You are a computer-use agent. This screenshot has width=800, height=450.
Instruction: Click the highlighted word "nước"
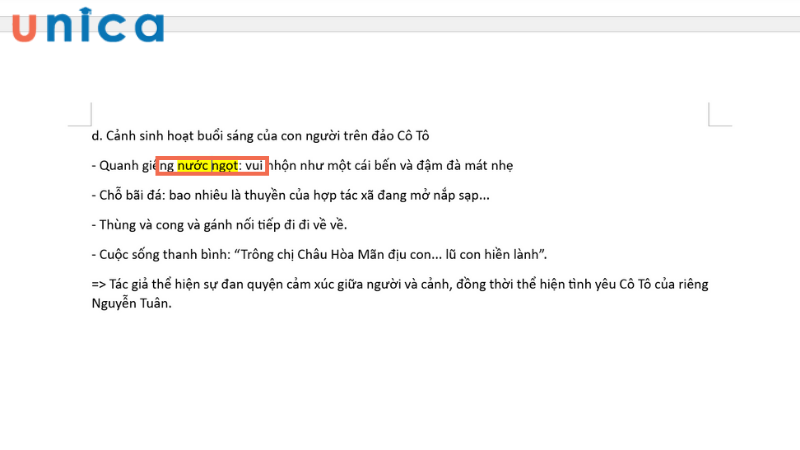(x=193, y=166)
